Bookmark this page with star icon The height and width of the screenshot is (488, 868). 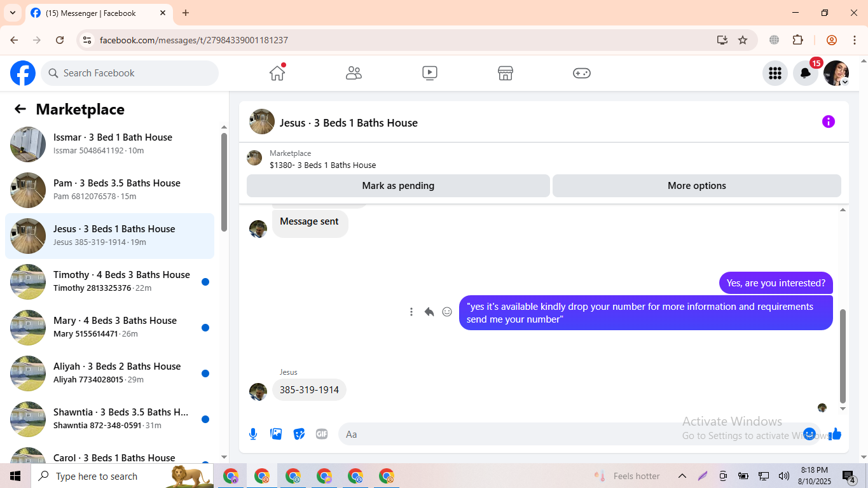coord(743,40)
